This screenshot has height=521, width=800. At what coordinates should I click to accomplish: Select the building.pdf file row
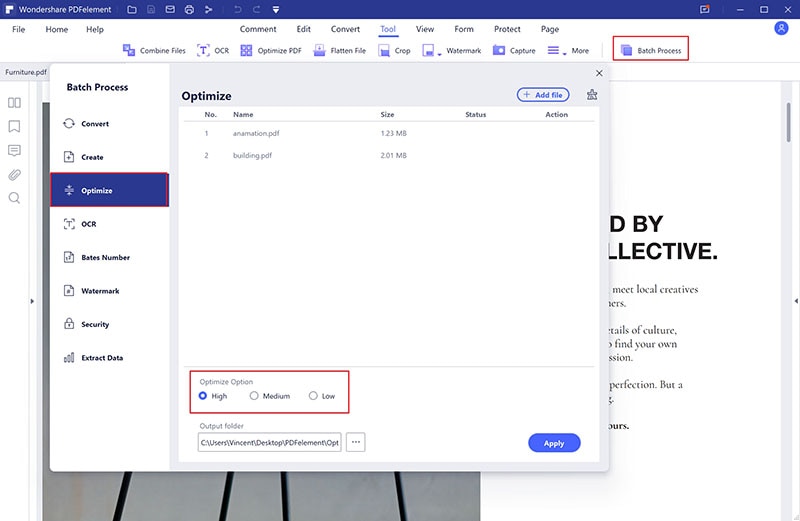389,155
